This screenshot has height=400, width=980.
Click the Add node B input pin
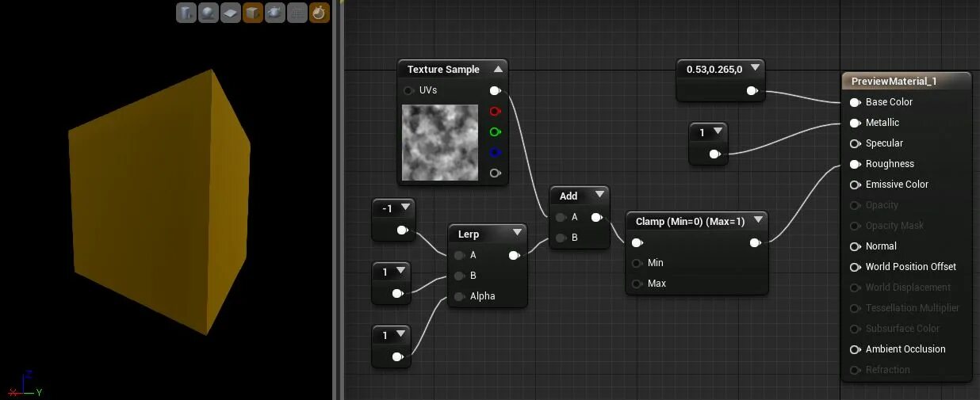tap(561, 238)
